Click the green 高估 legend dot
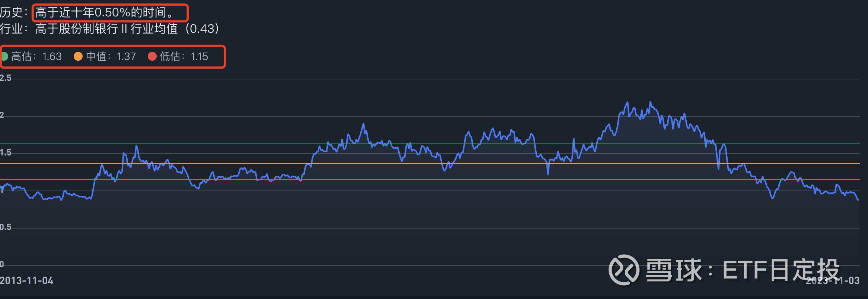This screenshot has width=868, height=299. click(x=4, y=56)
